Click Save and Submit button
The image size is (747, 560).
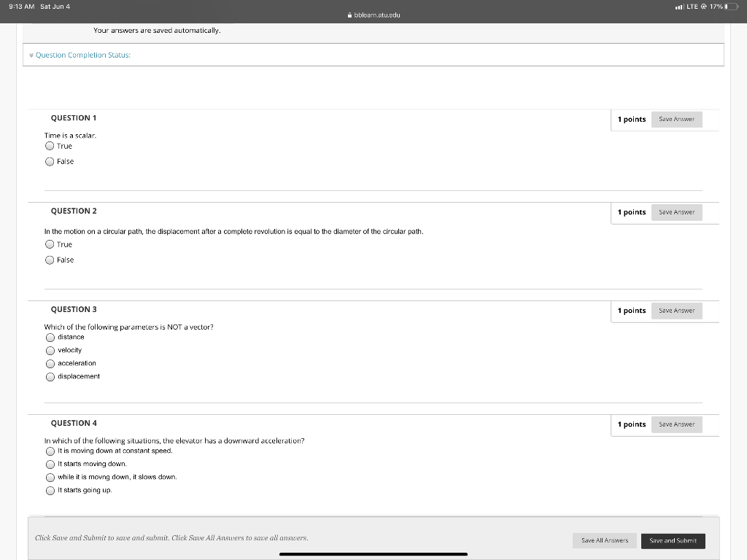point(673,540)
